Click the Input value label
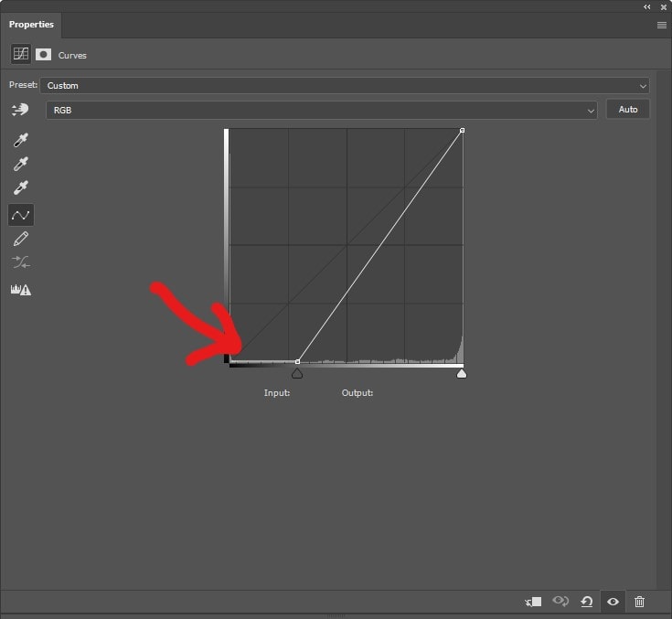 point(277,392)
